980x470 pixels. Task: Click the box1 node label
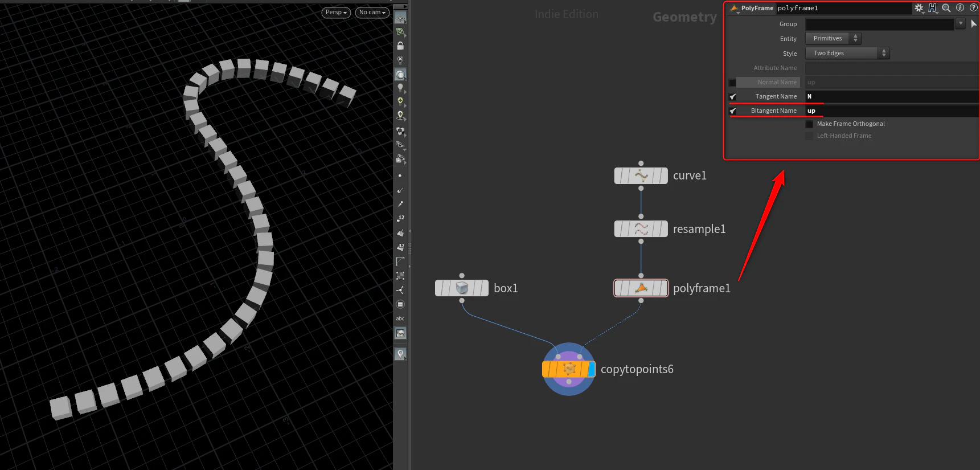[x=506, y=288]
